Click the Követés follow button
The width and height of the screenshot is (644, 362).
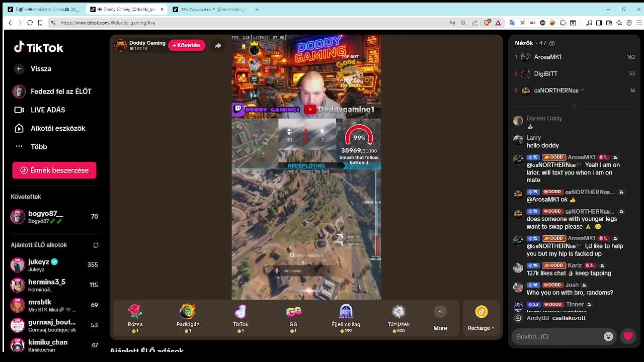coord(187,45)
